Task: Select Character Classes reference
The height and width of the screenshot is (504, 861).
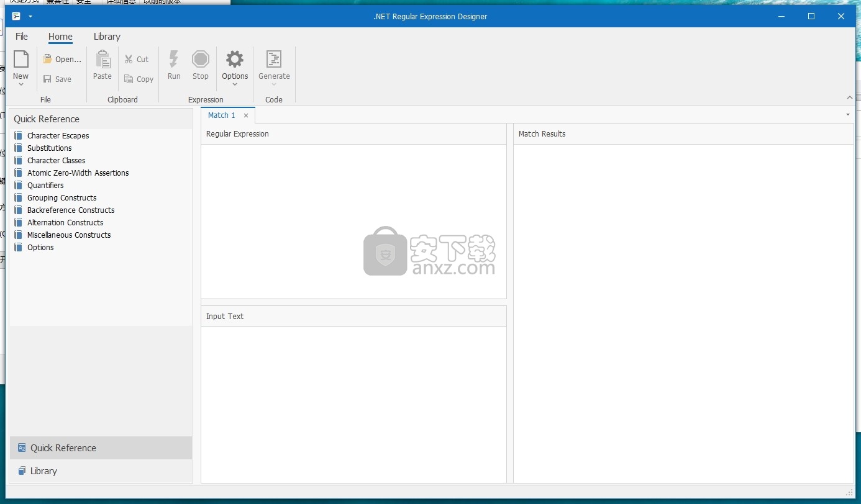Action: coord(57,160)
